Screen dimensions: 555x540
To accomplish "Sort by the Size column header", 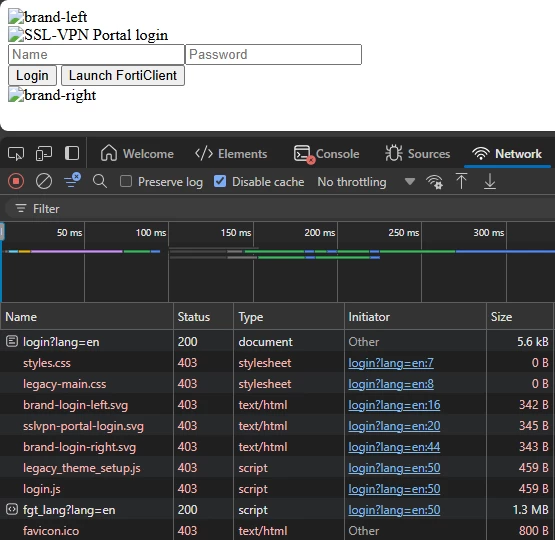I will point(520,316).
